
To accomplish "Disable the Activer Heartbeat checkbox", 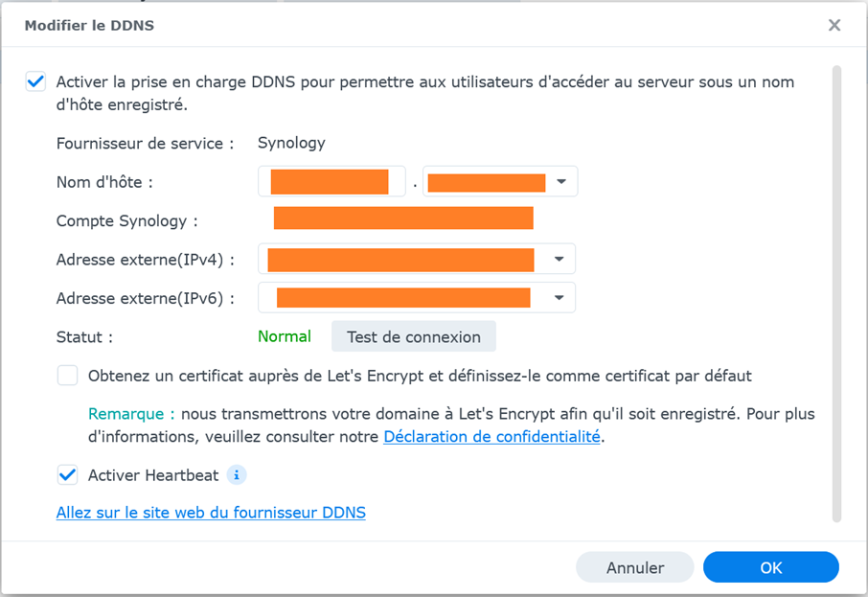I will point(67,475).
